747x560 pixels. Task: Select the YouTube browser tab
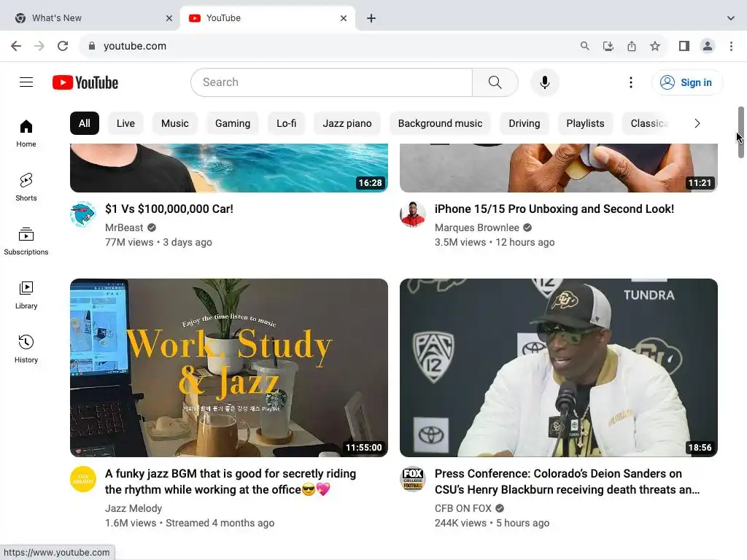click(268, 18)
